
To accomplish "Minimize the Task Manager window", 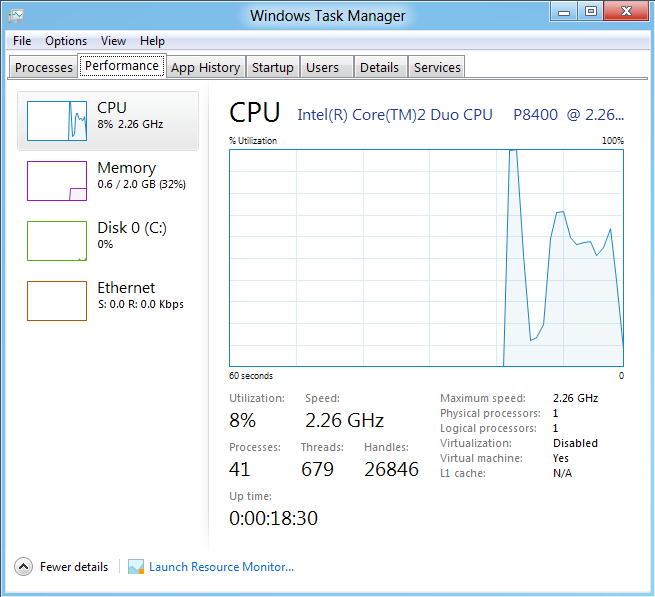I will [564, 12].
